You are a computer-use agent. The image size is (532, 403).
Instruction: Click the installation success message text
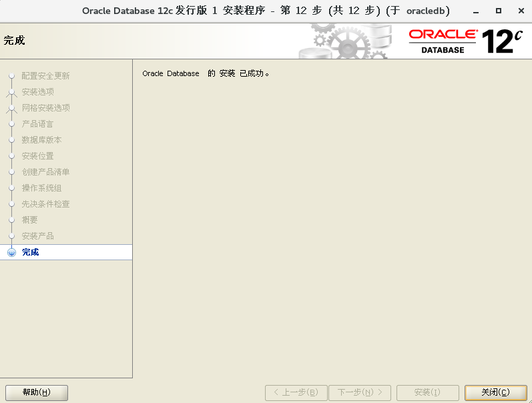(x=206, y=73)
